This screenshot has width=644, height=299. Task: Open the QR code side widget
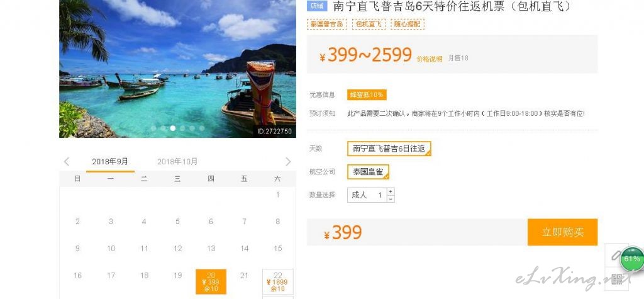(616, 279)
